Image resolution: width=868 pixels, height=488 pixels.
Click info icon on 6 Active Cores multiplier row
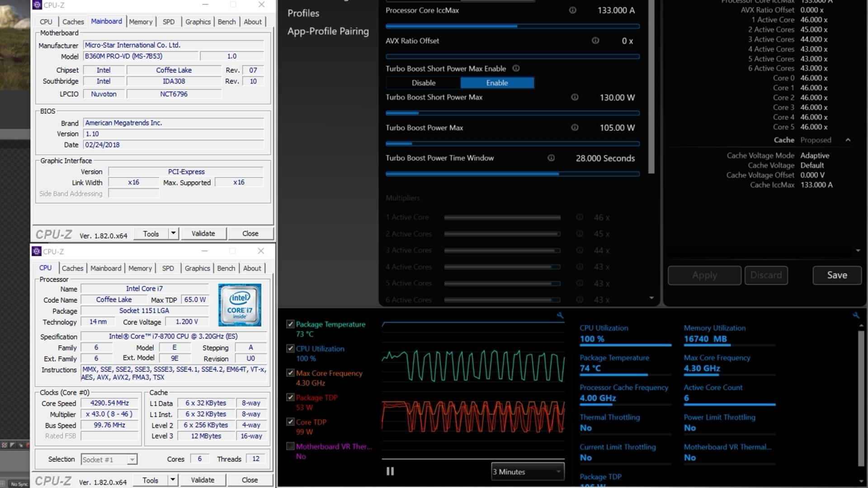point(580,300)
